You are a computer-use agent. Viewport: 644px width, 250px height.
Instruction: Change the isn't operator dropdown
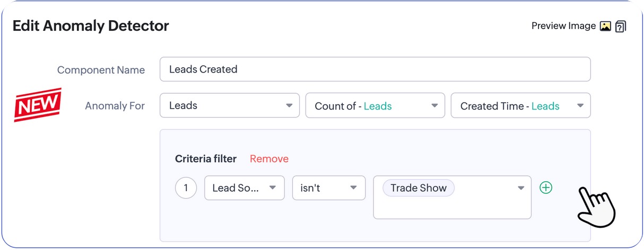(328, 187)
